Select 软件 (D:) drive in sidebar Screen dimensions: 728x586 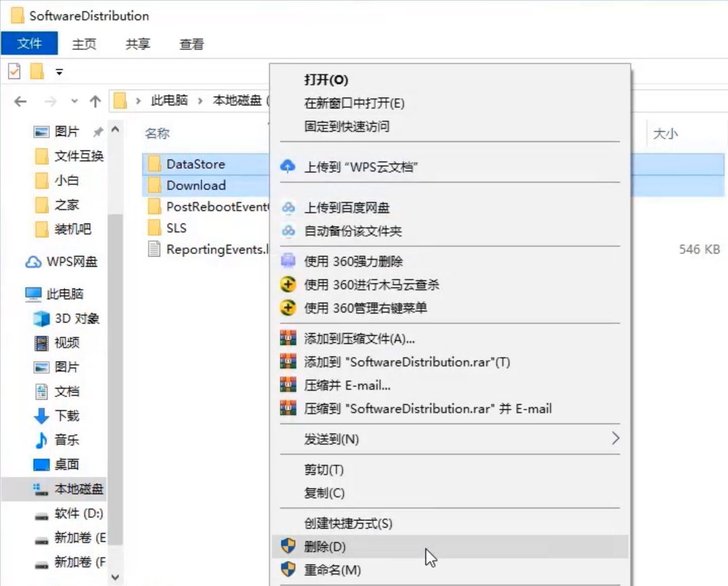pos(78,514)
